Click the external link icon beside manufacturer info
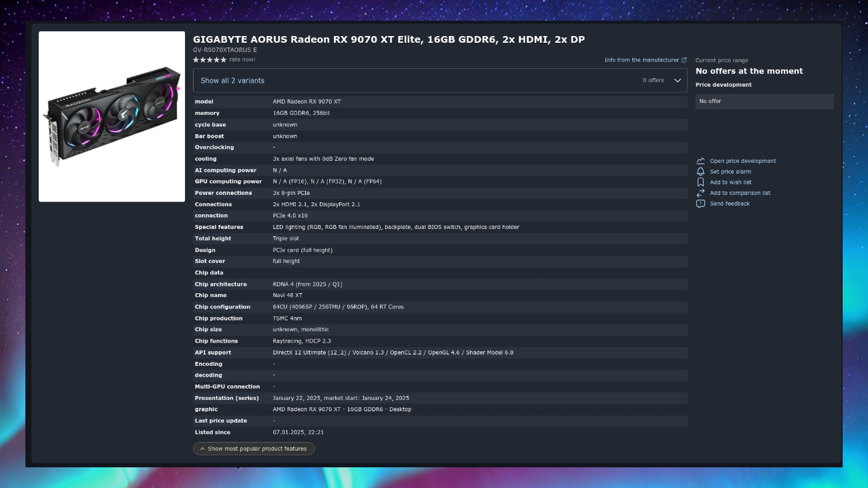Screen dimensions: 868x488 click(x=684, y=60)
